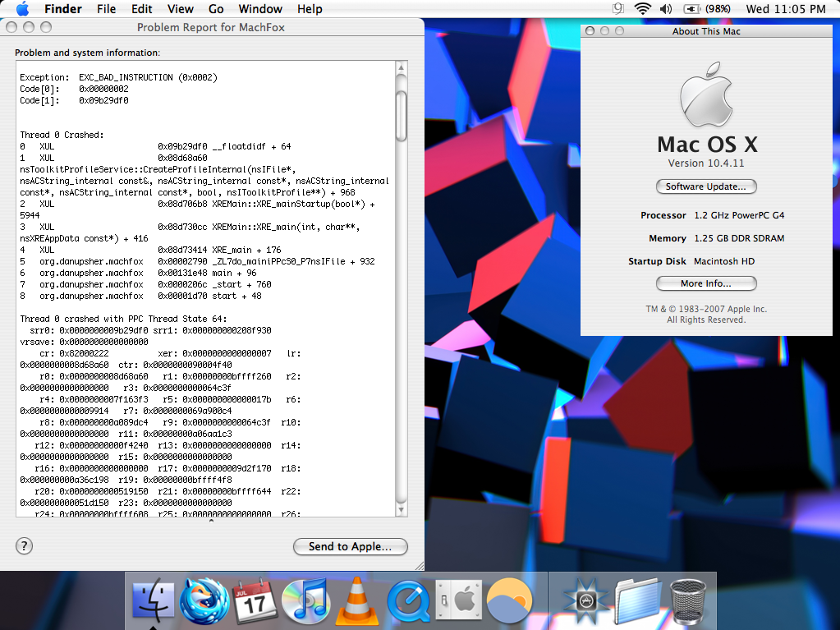Open the Window menu
This screenshot has height=630, width=840.
(259, 8)
